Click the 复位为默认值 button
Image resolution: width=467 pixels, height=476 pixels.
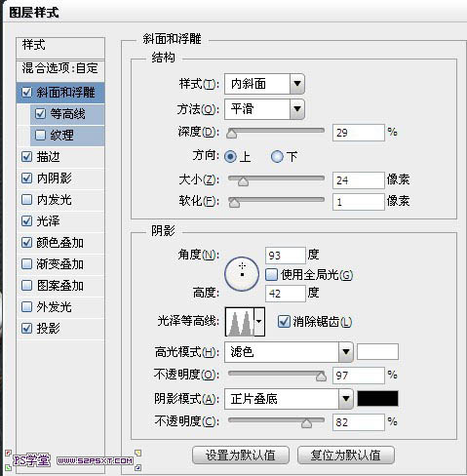346,455
